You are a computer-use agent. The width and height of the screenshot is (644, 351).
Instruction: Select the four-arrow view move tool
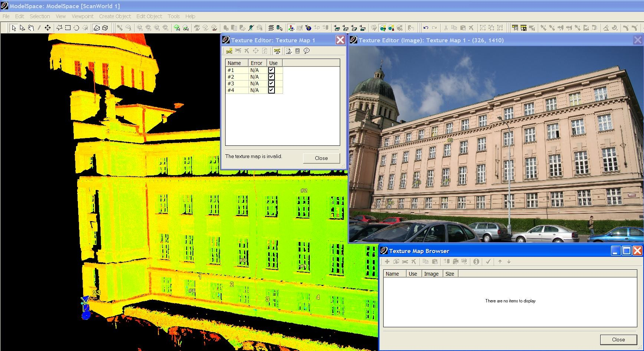click(x=47, y=28)
